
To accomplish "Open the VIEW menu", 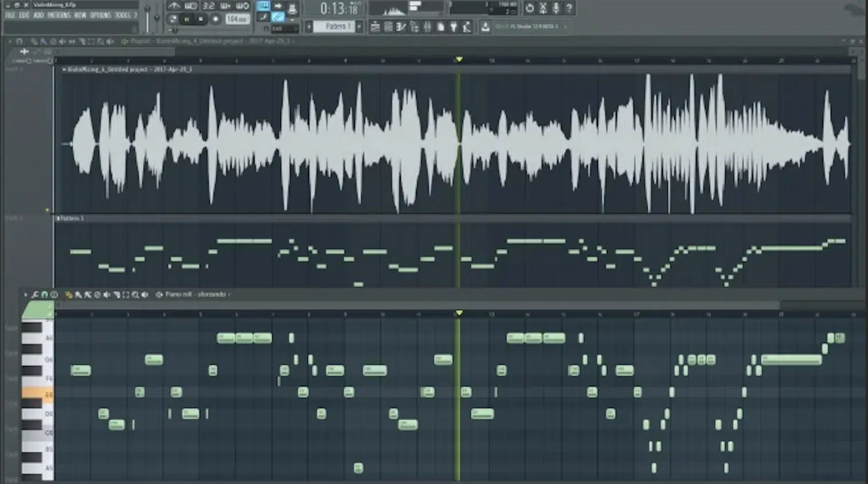I will pos(80,15).
